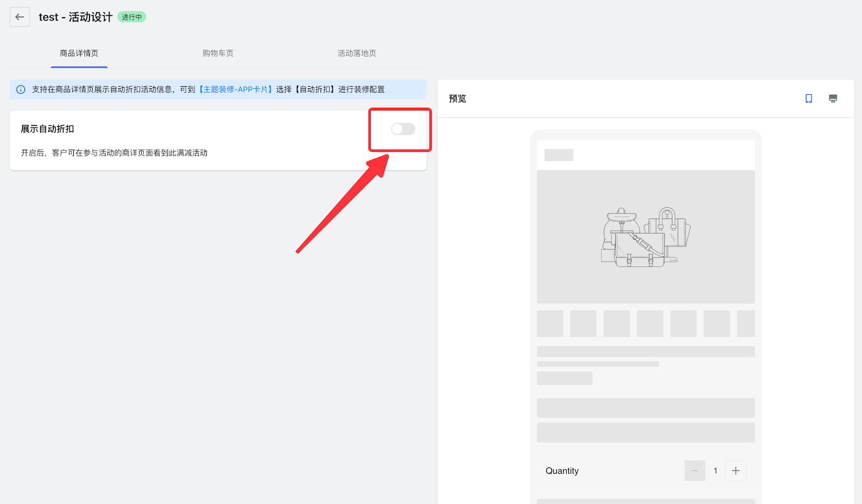Switch preview to mobile device view
The height and width of the screenshot is (504, 862).
(x=809, y=99)
